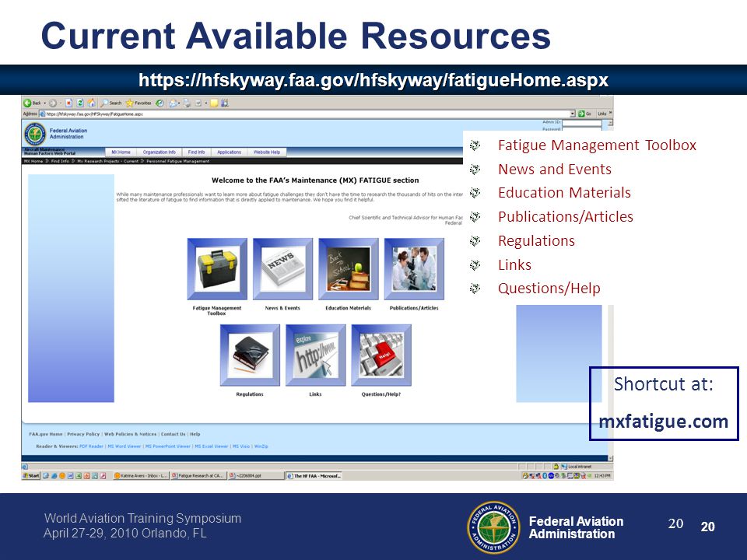Open the Website Help tab
Viewport: 747px width, 560px height.
(x=267, y=152)
